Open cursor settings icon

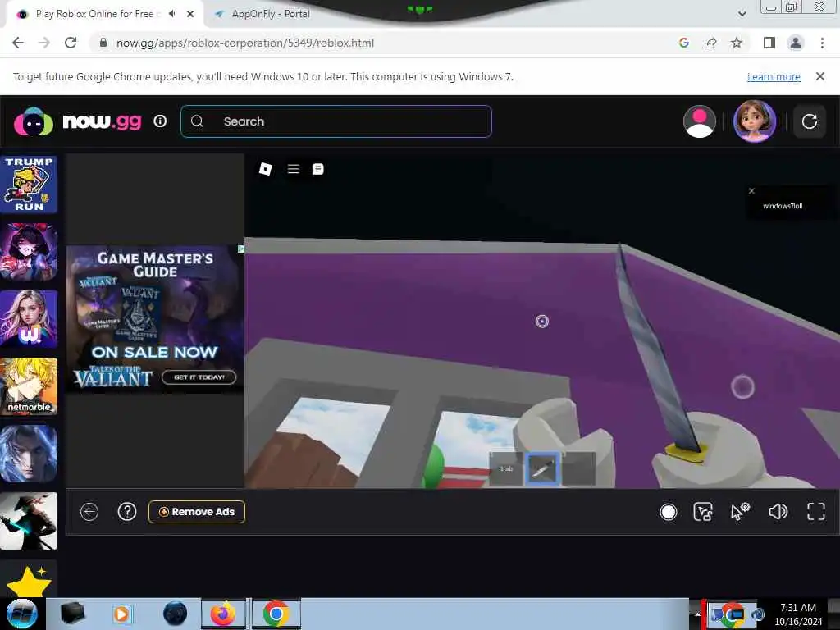click(741, 512)
